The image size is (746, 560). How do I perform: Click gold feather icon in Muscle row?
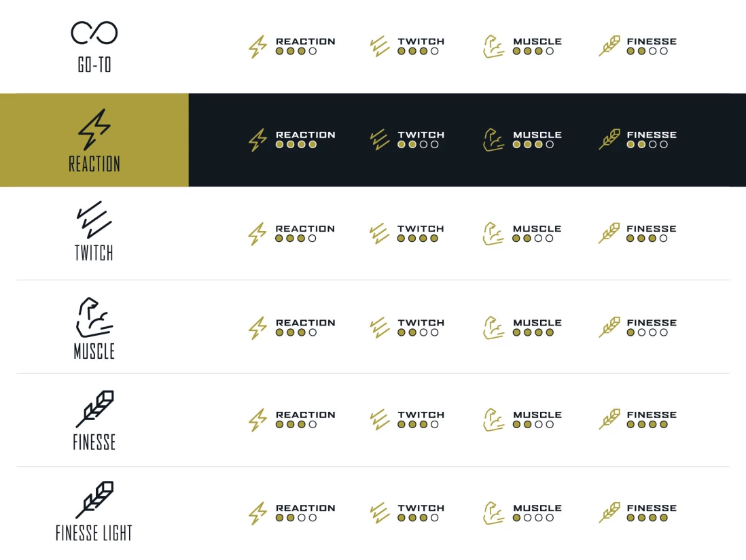[x=609, y=328]
